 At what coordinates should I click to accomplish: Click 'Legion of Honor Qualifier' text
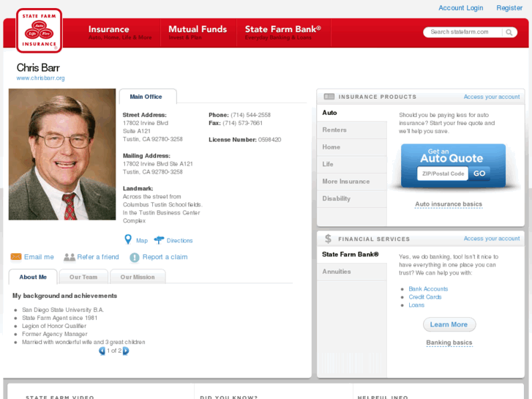click(x=54, y=326)
